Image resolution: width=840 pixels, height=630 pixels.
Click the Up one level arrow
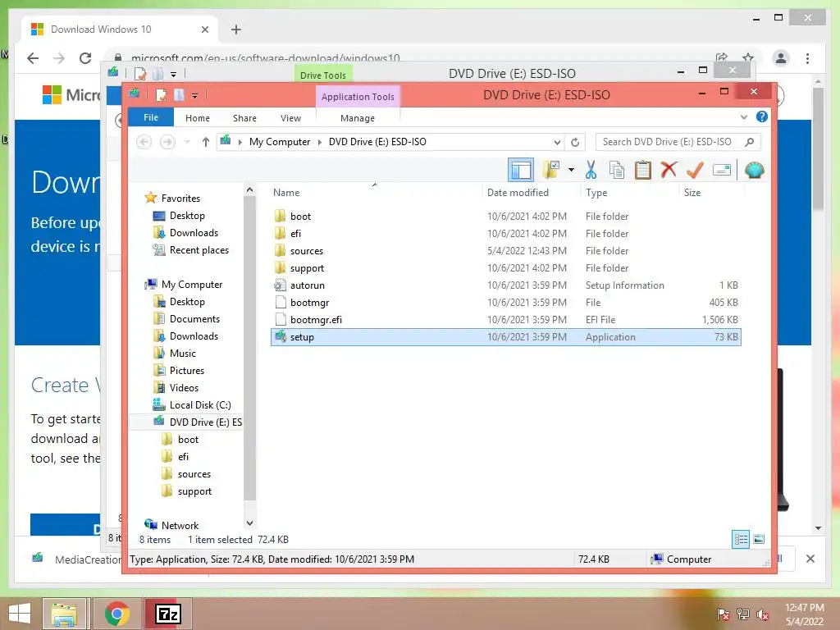click(205, 142)
